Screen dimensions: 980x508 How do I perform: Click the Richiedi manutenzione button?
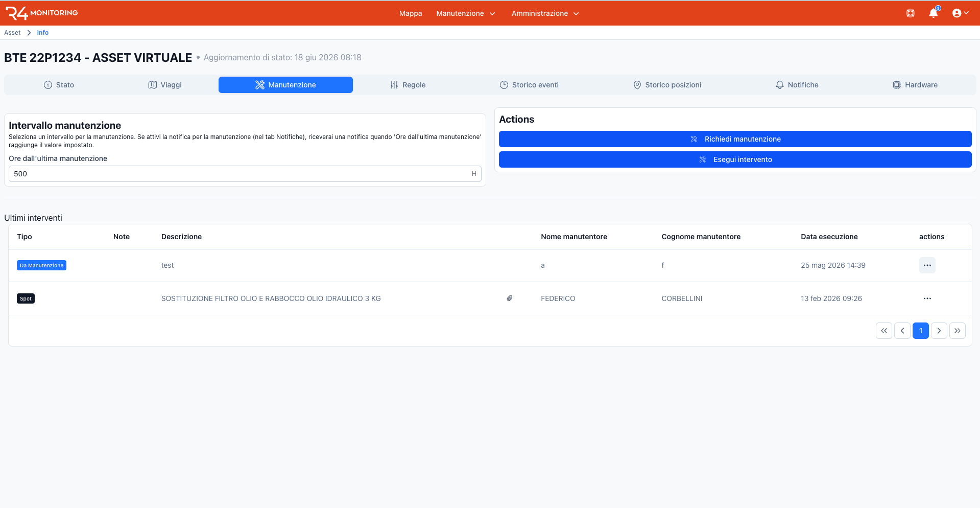735,139
